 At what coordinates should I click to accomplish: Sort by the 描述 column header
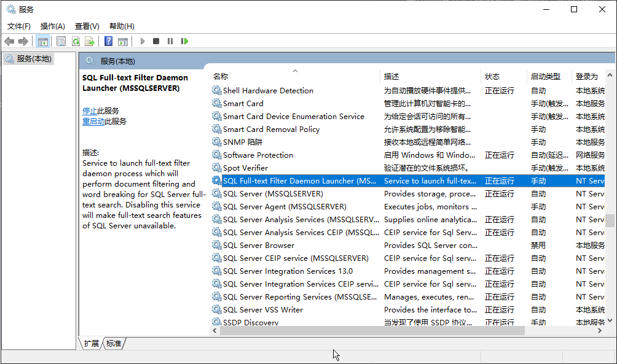coord(431,76)
